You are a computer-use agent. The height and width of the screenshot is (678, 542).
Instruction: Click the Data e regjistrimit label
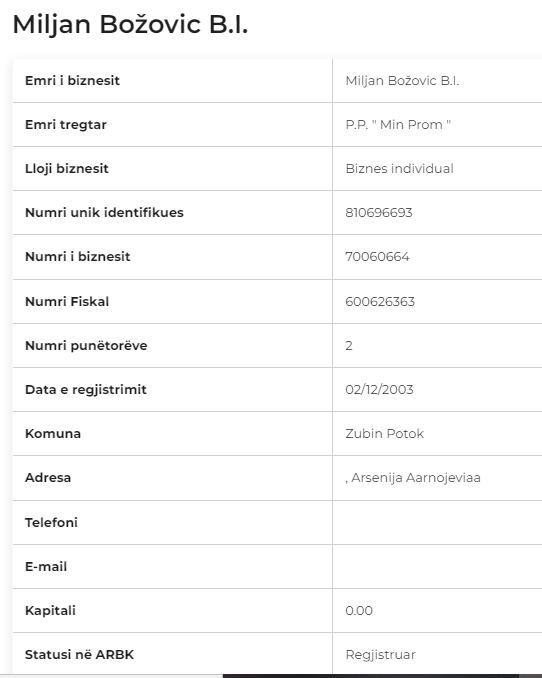point(86,390)
